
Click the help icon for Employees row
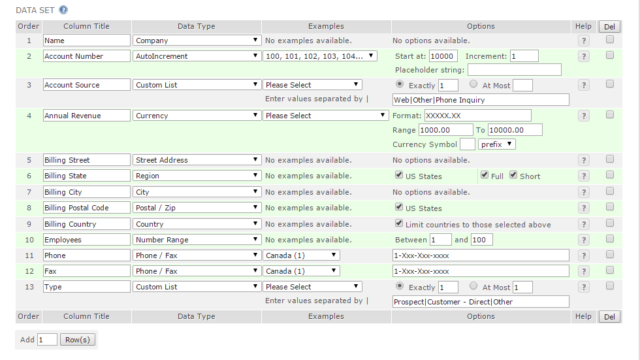coord(584,240)
